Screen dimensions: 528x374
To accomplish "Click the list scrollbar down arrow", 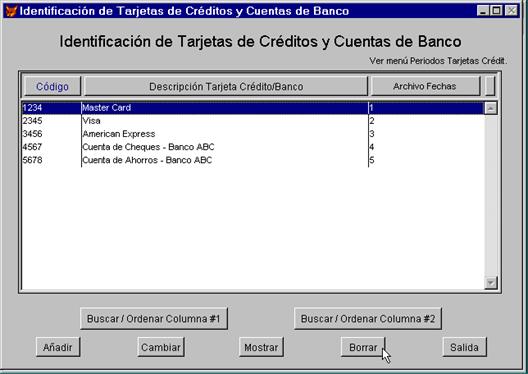I will click(491, 283).
